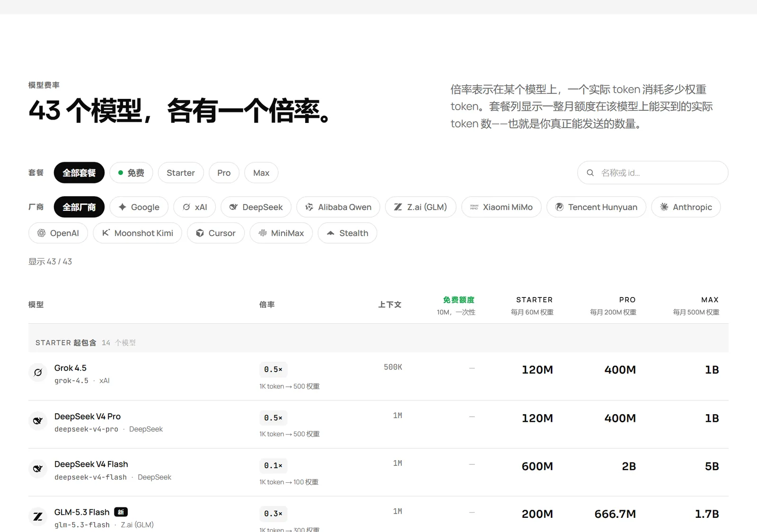Screen dimensions: 757x532
Task: Click the 0.3× rate badge
Action: (x=273, y=514)
